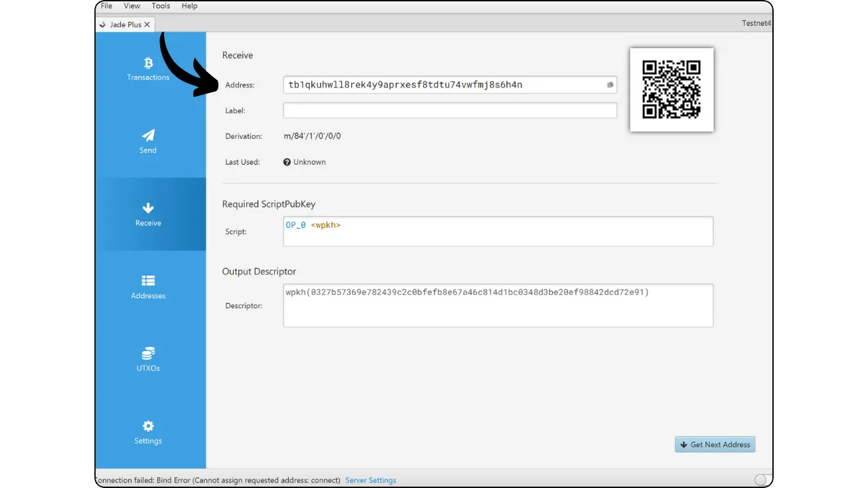The image size is (868, 488).
Task: Click the Last Used Unknown question icon
Action: [287, 162]
